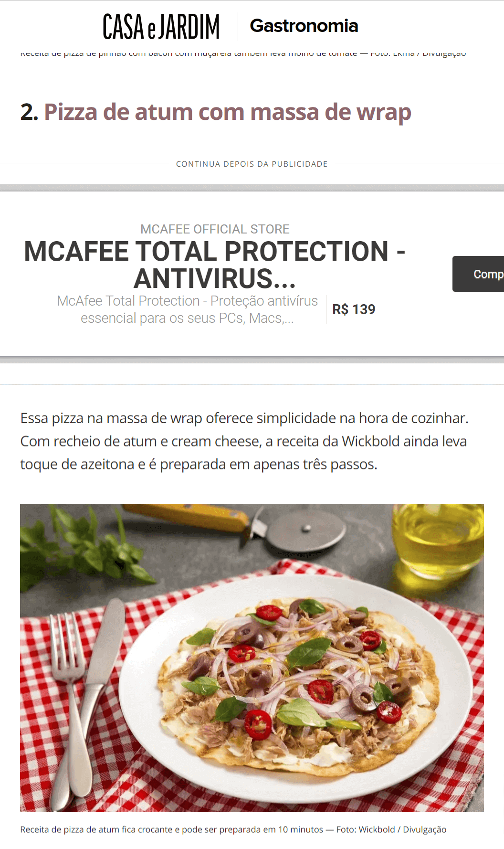Click the R$ 139 price in the ad

click(x=354, y=309)
